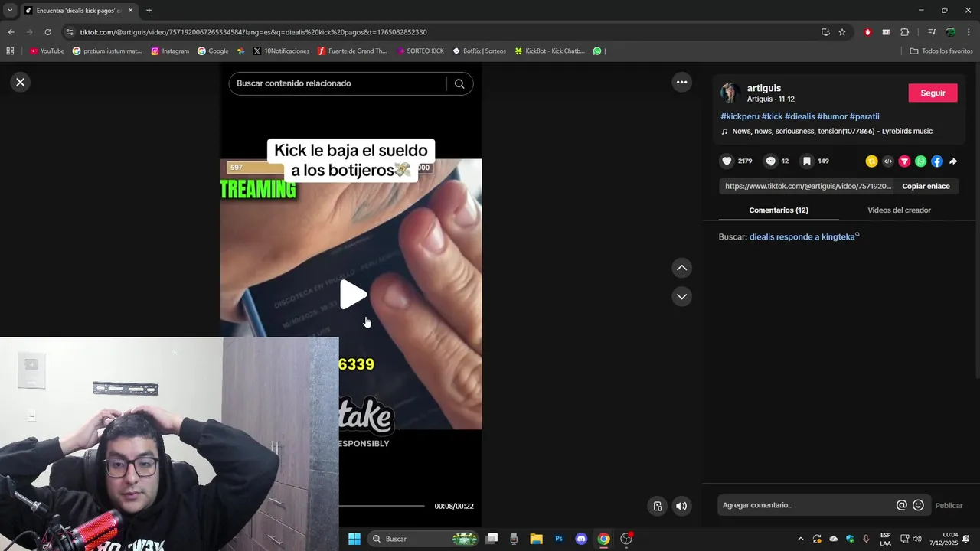
Task: Click the 'Agregar comentario...' field
Action: (806, 505)
